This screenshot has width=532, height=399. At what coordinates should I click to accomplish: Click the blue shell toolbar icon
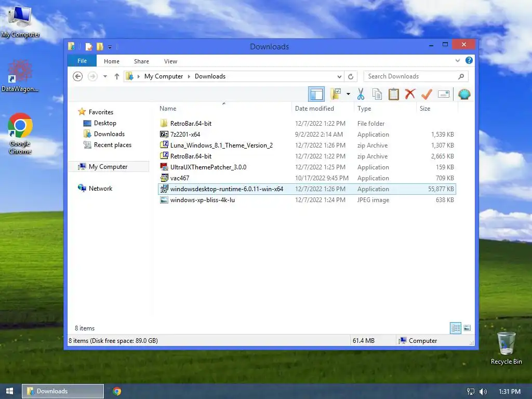464,94
